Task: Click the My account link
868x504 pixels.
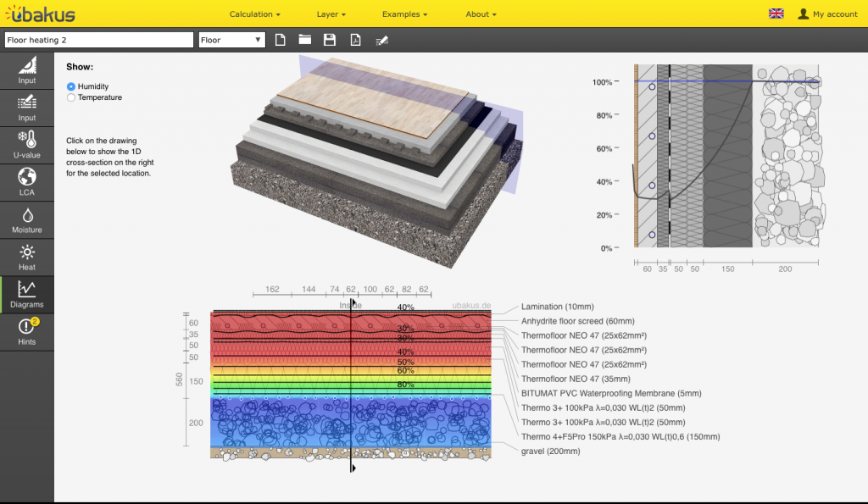Action: coord(828,14)
